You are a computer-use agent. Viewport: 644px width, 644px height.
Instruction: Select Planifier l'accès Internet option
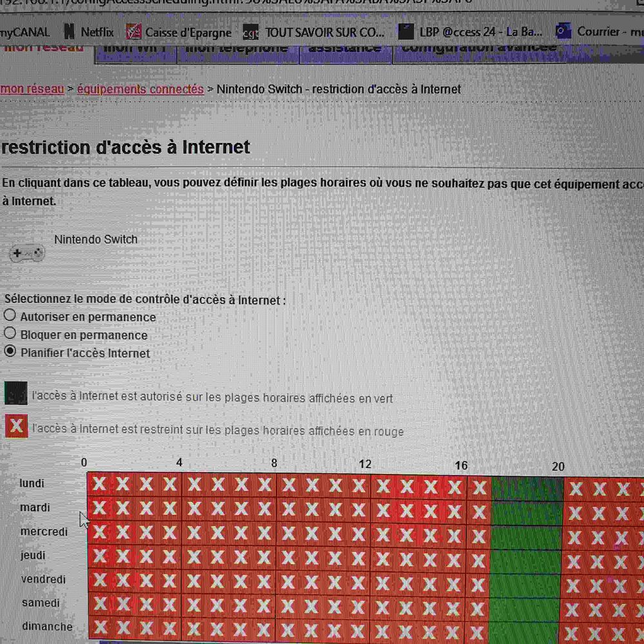point(10,351)
